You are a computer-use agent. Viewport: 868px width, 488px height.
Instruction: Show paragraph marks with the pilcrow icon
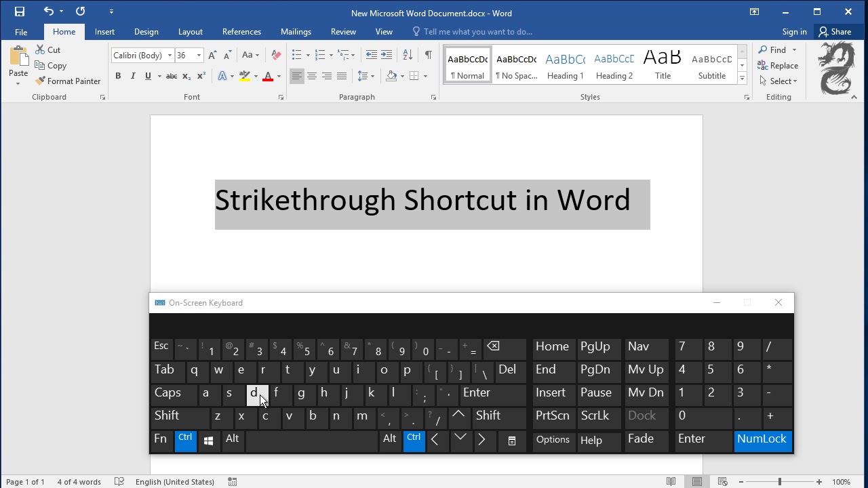pyautogui.click(x=428, y=55)
